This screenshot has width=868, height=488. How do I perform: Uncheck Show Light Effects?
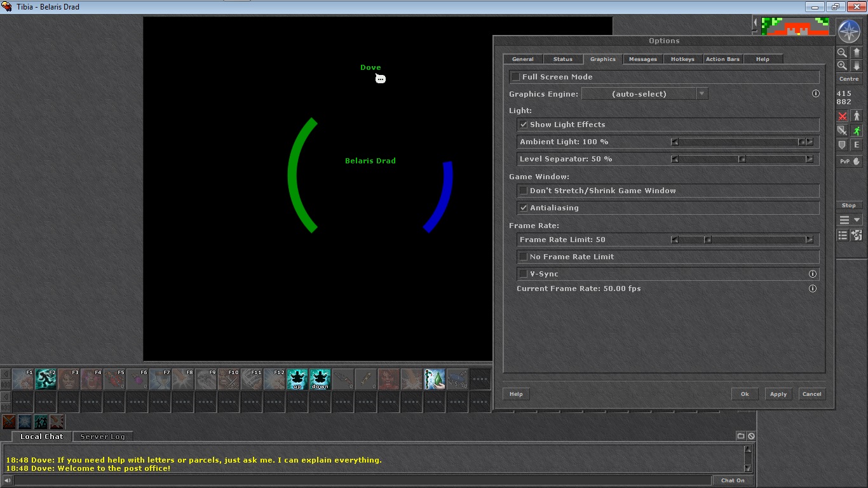pos(524,125)
